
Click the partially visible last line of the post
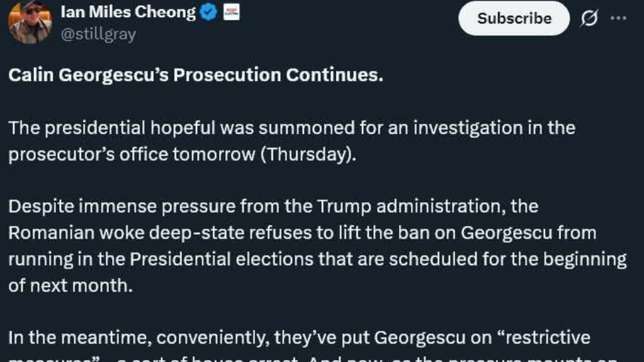coord(313,359)
